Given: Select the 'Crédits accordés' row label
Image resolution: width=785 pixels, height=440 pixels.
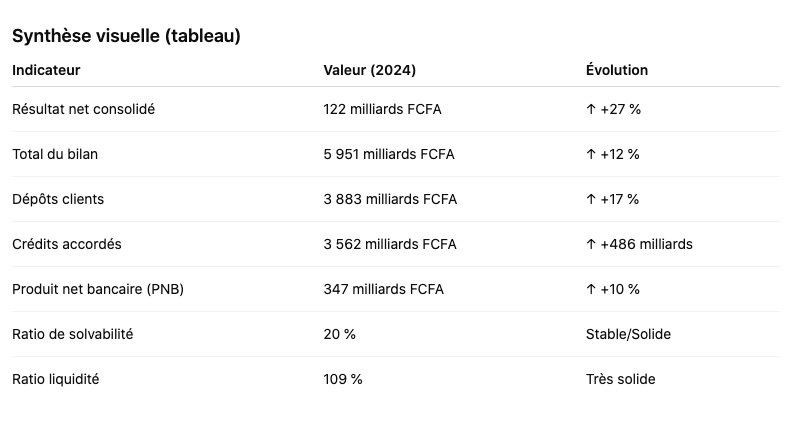Looking at the screenshot, I should 67,244.
